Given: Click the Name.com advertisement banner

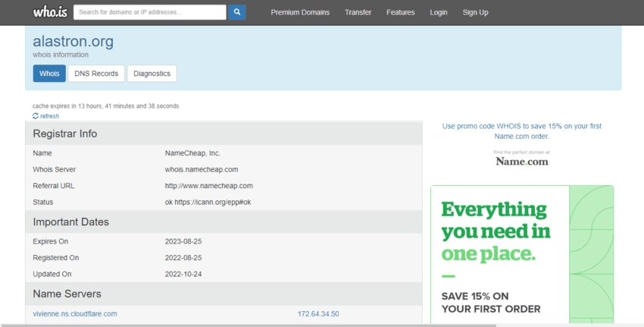Looking at the screenshot, I should tap(521, 254).
